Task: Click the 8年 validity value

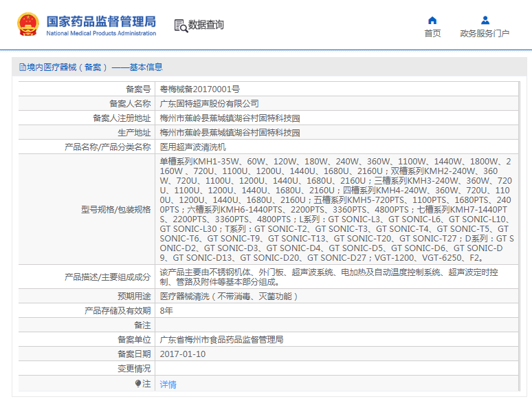Action: point(166,311)
